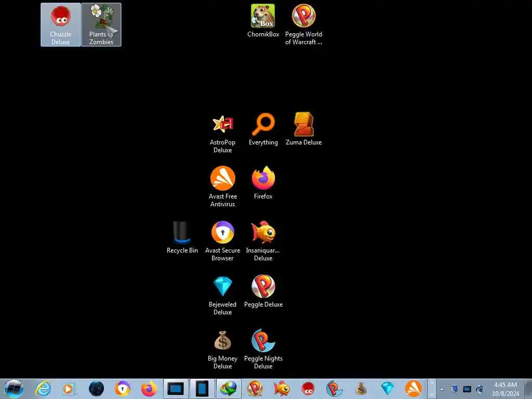Click the monitor icon in system tray

click(467, 389)
